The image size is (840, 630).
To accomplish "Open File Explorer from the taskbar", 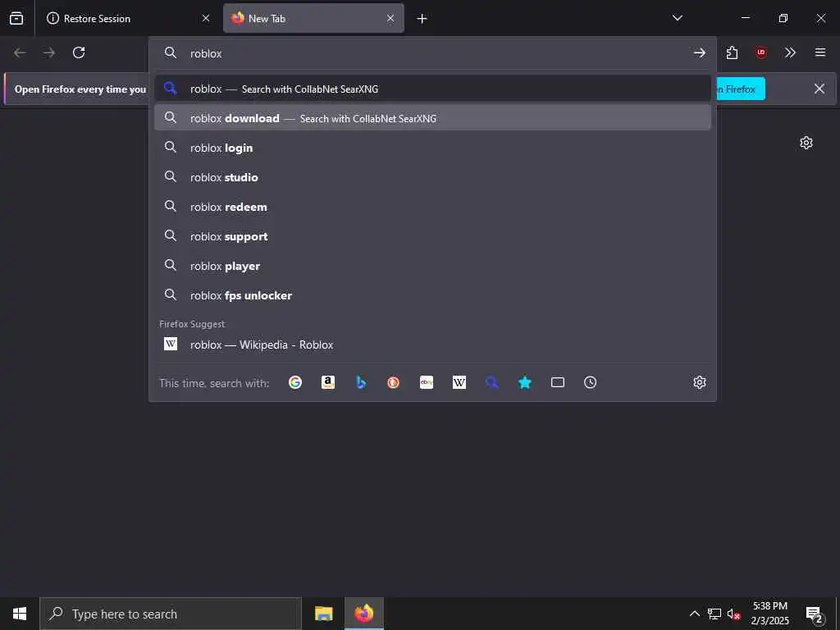I will [323, 614].
